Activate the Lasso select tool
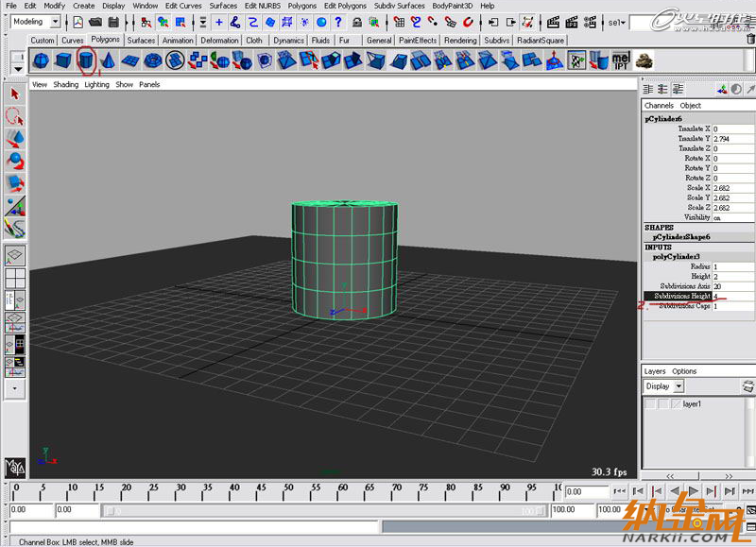 [x=14, y=116]
